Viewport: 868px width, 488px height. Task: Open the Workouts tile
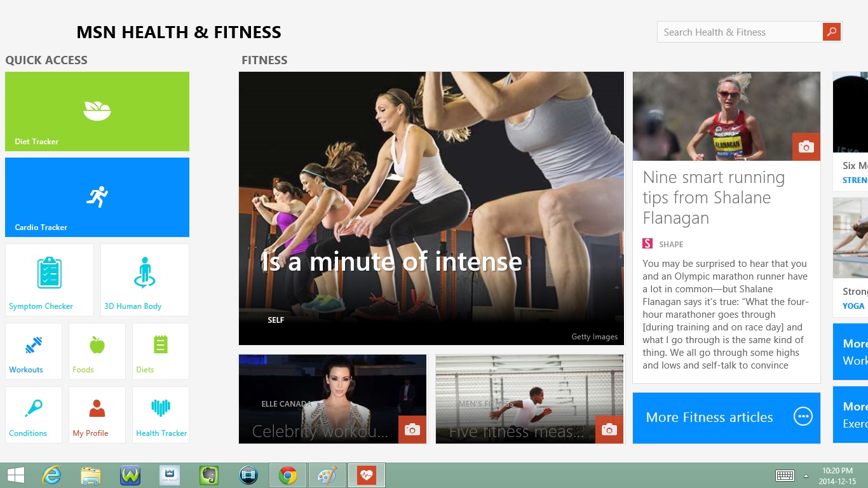point(34,351)
